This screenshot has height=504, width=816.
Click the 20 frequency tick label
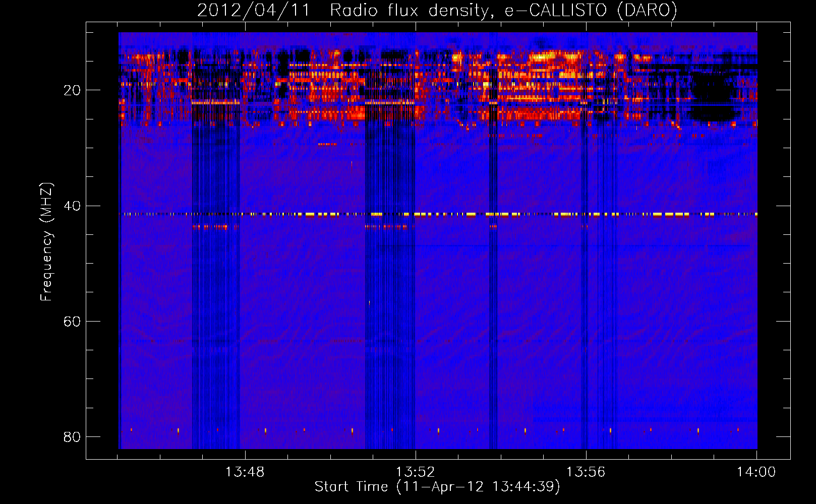click(x=72, y=90)
